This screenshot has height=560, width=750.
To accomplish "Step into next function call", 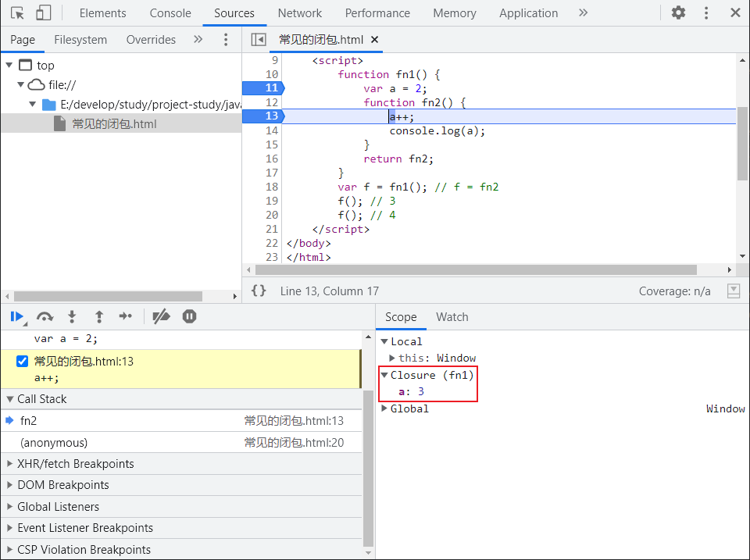I will (72, 316).
